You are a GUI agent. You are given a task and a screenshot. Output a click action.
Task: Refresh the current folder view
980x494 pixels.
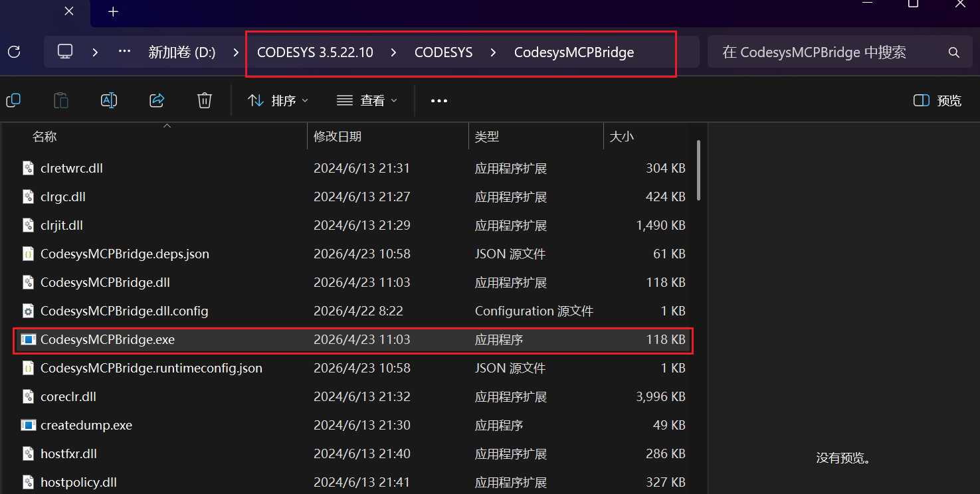(x=14, y=52)
